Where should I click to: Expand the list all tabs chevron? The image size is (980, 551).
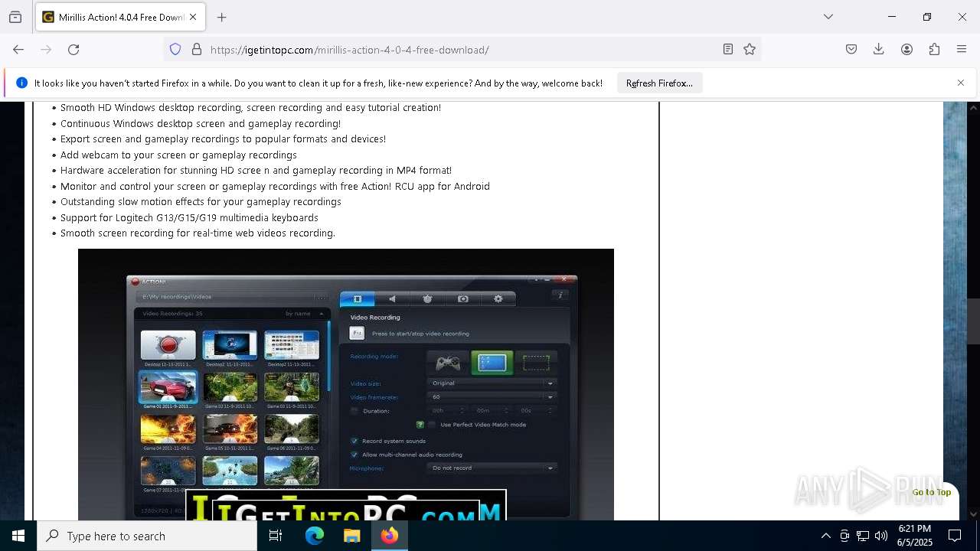[828, 17]
